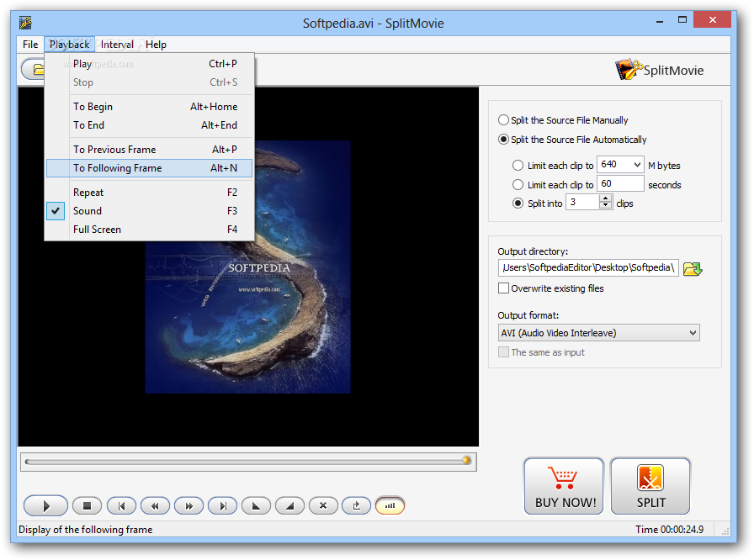This screenshot has width=754, height=560.
Task: Click the Playback menu
Action: 69,45
